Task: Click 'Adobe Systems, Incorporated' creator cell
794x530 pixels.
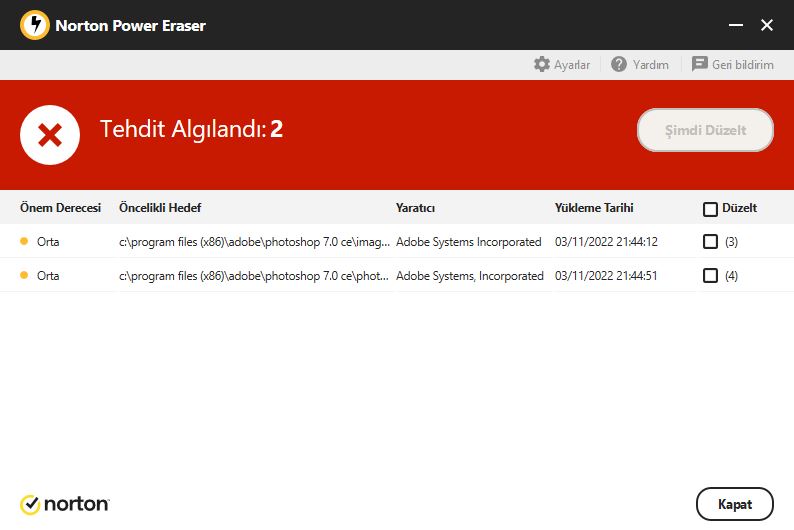Action: coord(469,276)
